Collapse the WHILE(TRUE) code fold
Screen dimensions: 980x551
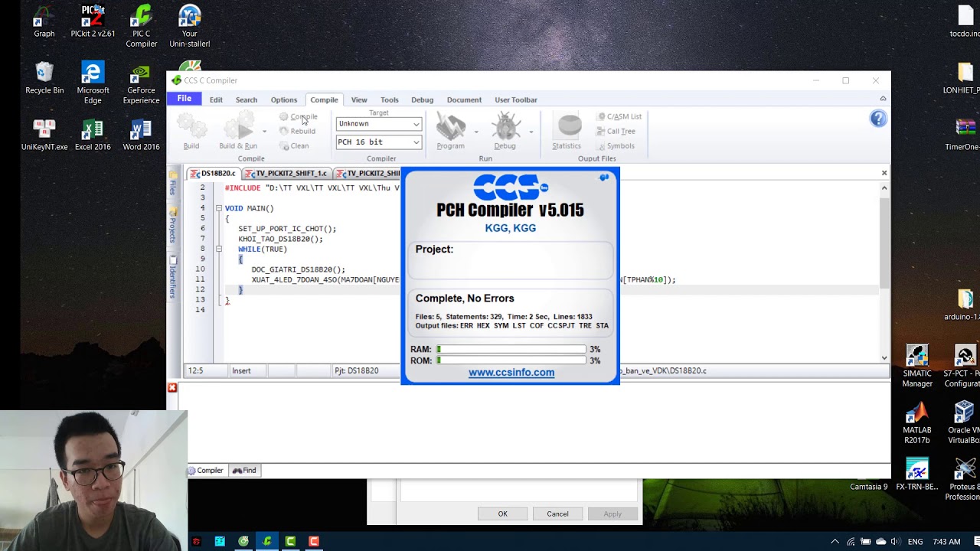(x=218, y=249)
